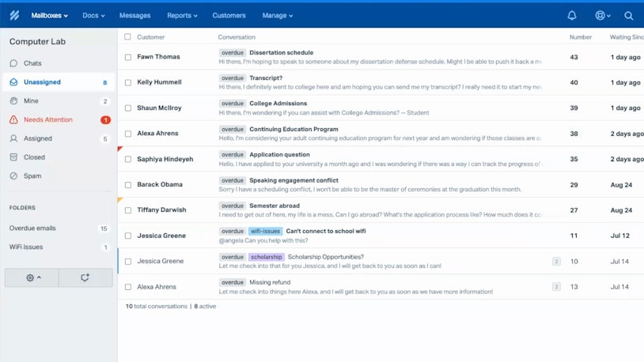This screenshot has width=644, height=362.
Task: Open the notifications bell
Action: [572, 16]
